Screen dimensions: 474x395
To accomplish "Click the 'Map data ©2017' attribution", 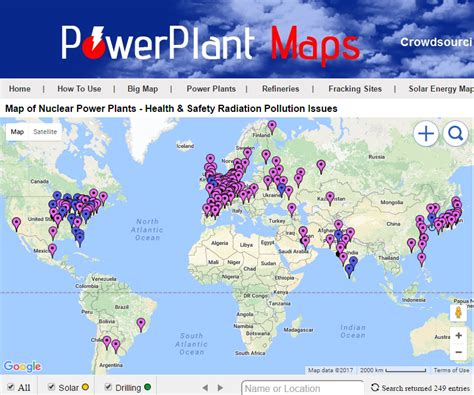I will point(330,370).
